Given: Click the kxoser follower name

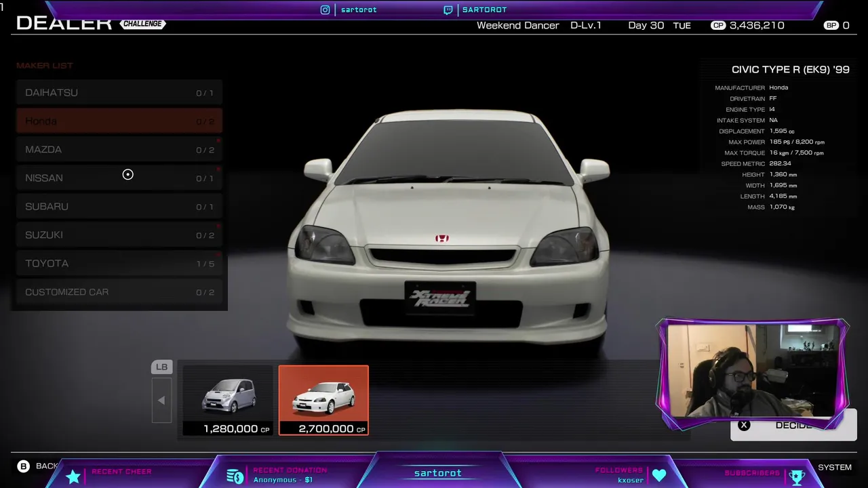Looking at the screenshot, I should coord(630,480).
